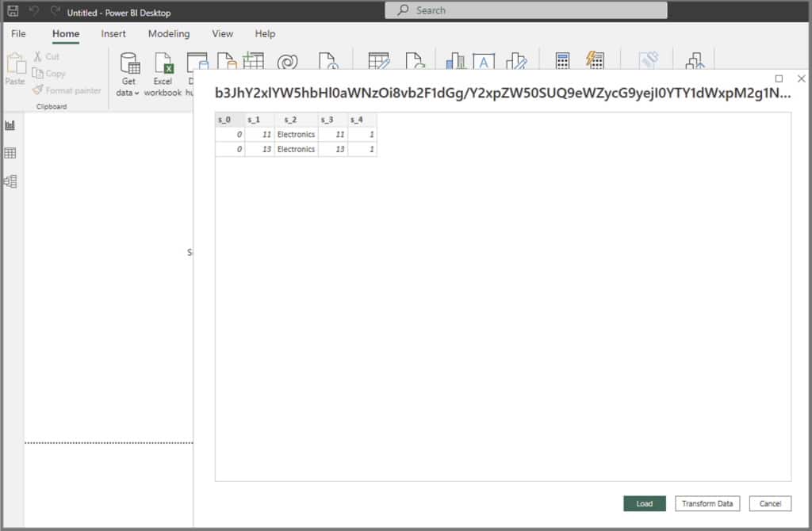Switch to Table view in the sidebar
This screenshot has height=531, width=812.
click(x=10, y=153)
